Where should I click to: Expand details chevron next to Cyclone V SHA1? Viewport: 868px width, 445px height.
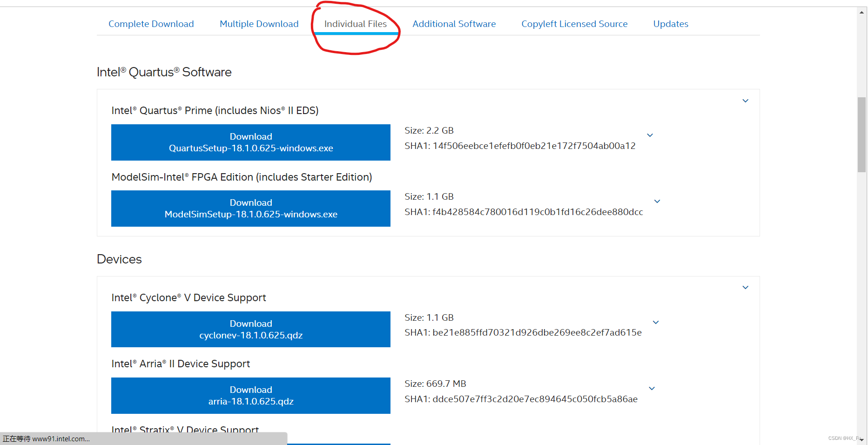point(656,323)
